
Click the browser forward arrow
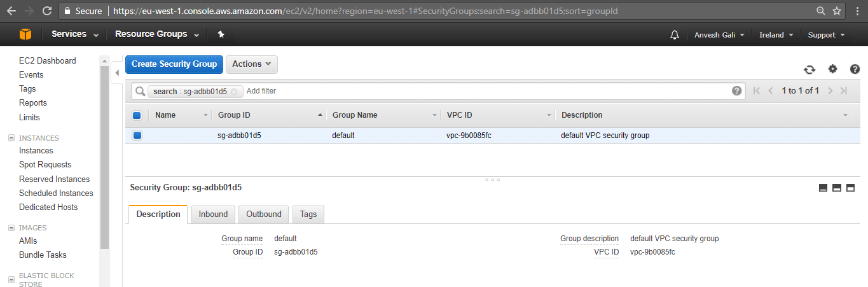pos(29,11)
